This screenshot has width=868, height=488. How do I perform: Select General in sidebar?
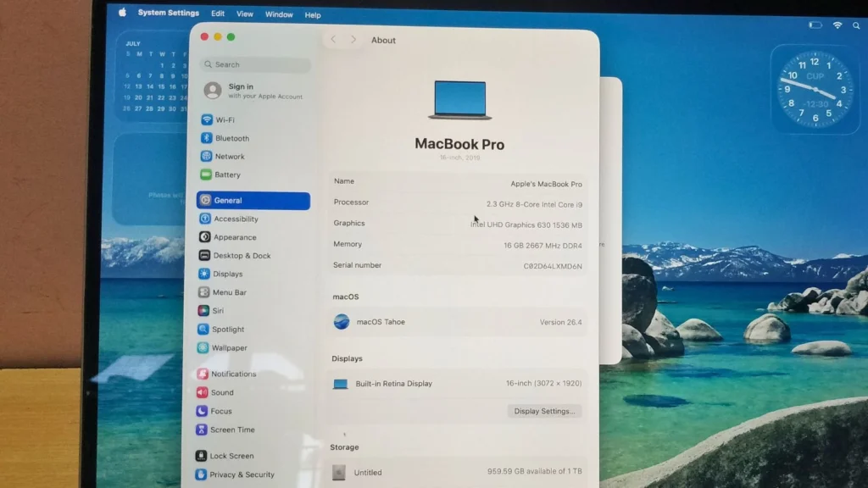(253, 200)
